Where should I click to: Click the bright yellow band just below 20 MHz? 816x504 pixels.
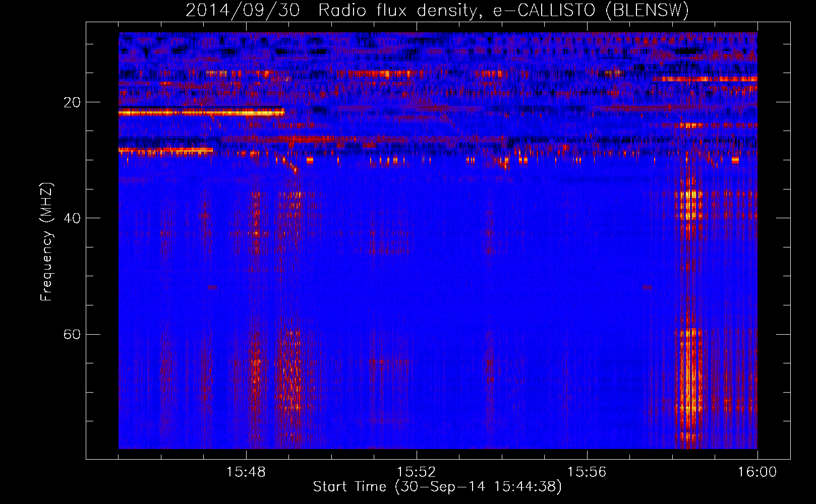pyautogui.click(x=202, y=113)
